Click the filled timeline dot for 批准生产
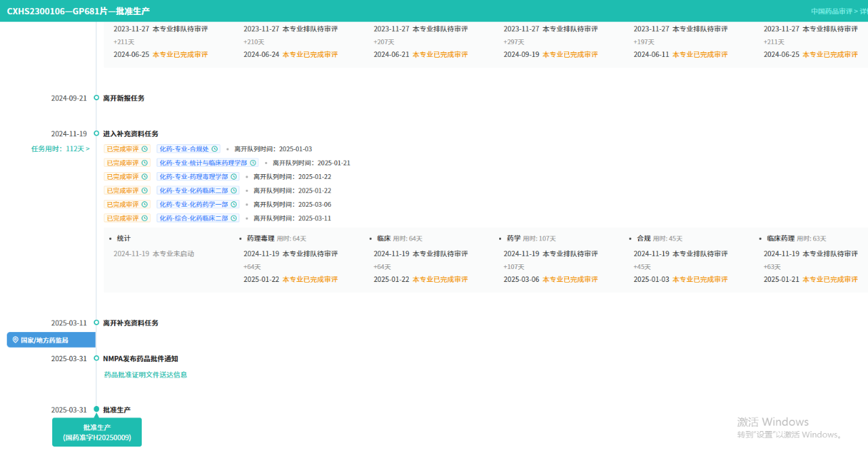 [96, 409]
